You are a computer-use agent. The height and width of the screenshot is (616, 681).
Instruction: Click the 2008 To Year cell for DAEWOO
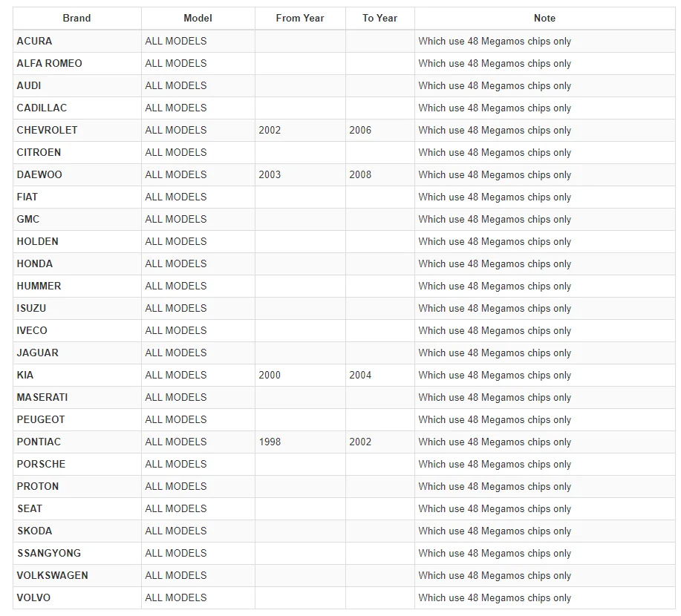coord(360,174)
